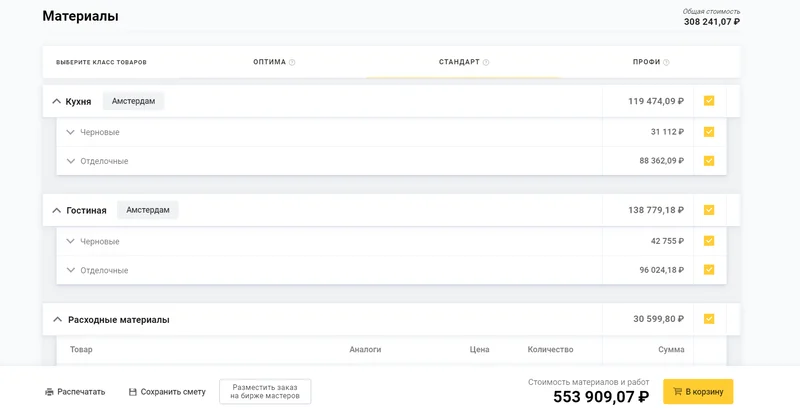Image resolution: width=800 pixels, height=412 pixels.
Task: Select the ОПТИМА product class tab
Action: coord(270,62)
